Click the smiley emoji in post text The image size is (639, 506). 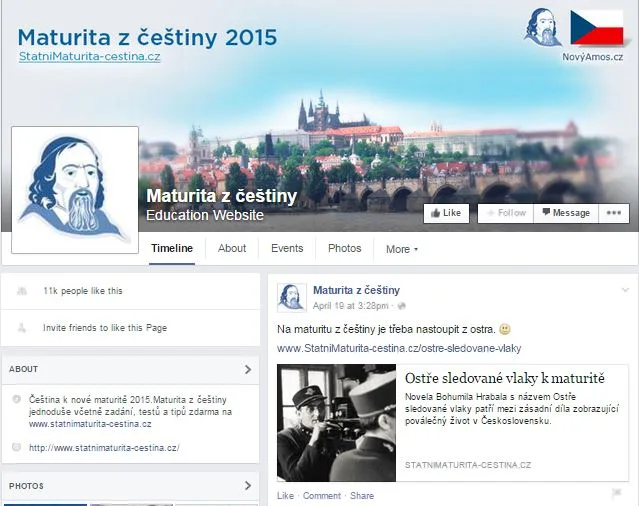tap(505, 329)
